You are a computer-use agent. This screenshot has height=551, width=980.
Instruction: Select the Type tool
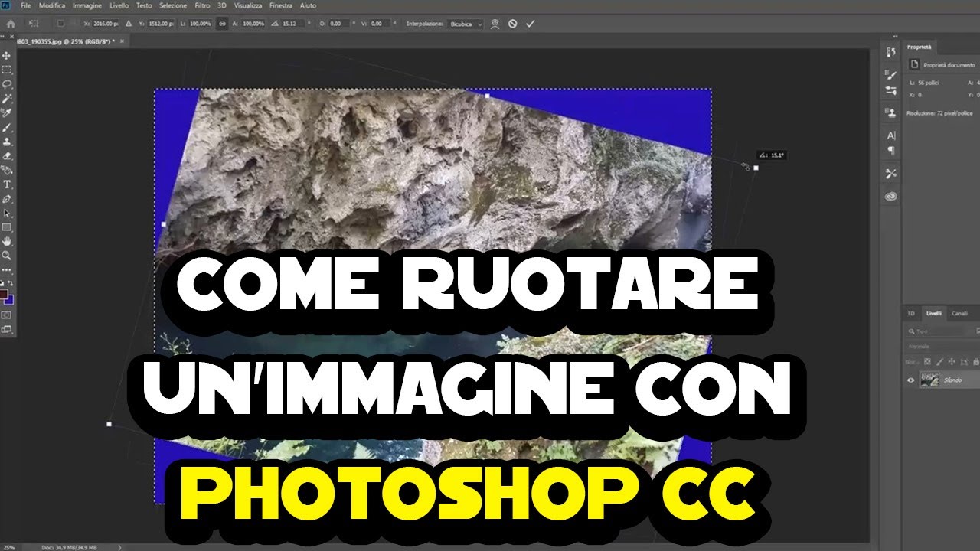click(x=6, y=185)
